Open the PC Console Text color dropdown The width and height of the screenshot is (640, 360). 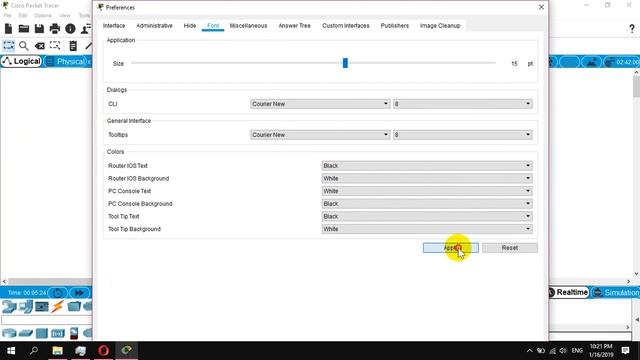pyautogui.click(x=427, y=191)
